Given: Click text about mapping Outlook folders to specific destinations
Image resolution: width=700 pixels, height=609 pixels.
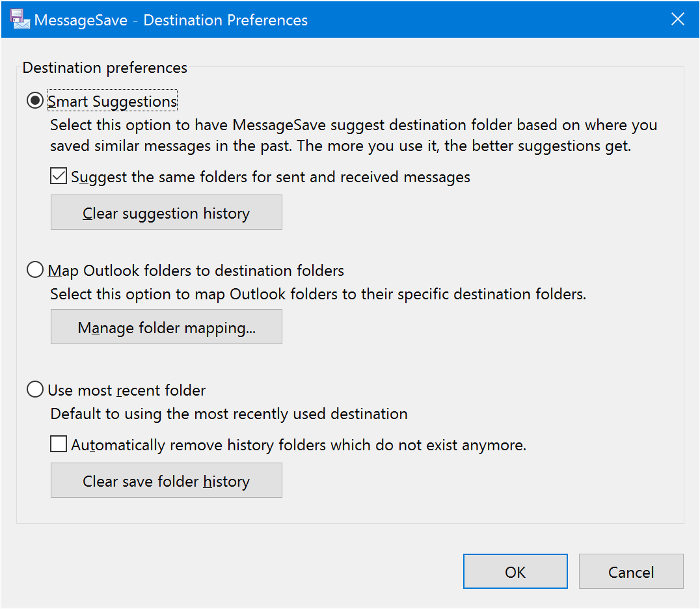Looking at the screenshot, I should pos(318,294).
